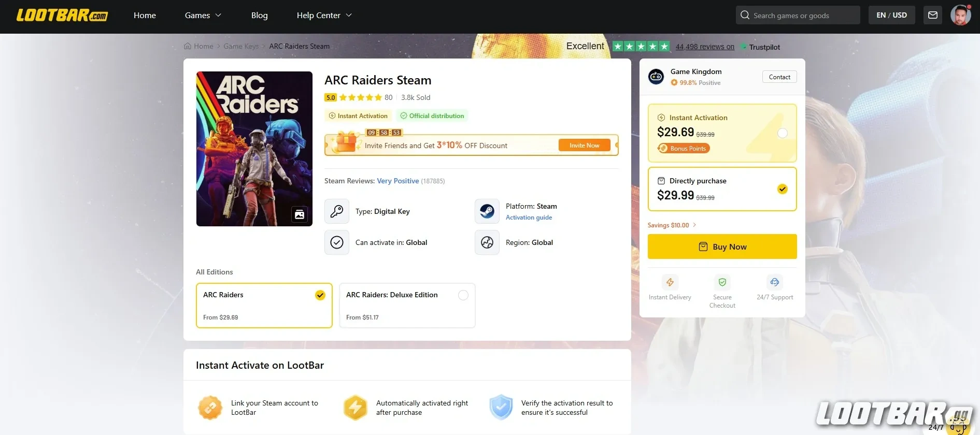Open the mail messages icon

[933, 15]
